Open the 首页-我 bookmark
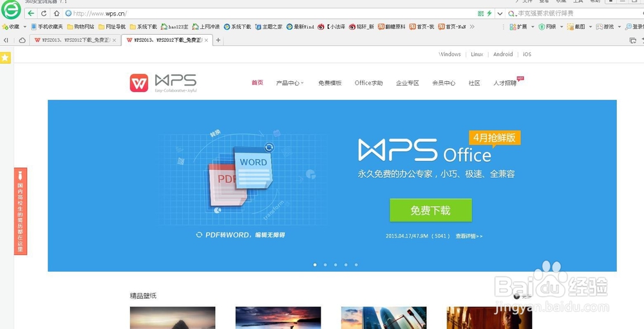 click(x=421, y=26)
